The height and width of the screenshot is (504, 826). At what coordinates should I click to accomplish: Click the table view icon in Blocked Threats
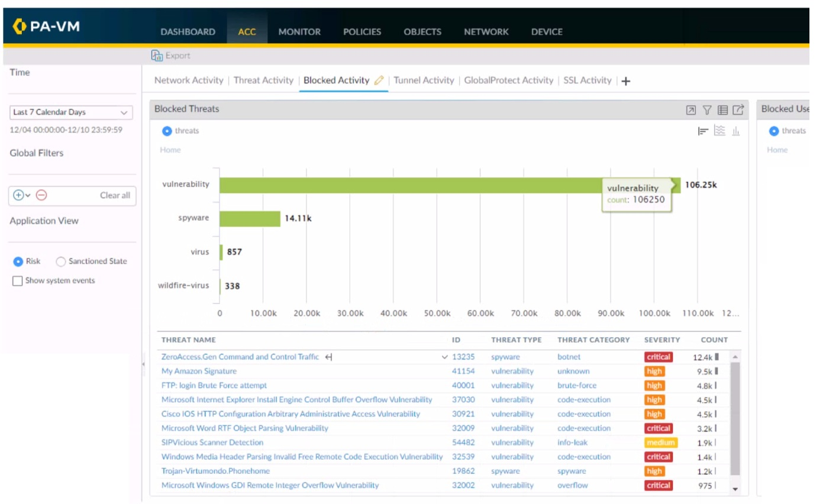(x=722, y=109)
